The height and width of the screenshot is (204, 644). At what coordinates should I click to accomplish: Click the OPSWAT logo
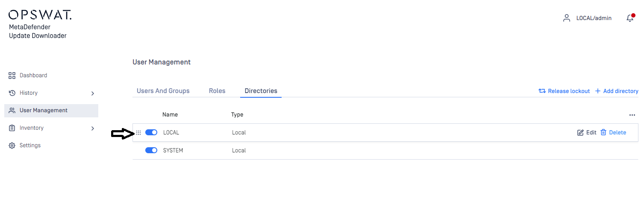(40, 15)
